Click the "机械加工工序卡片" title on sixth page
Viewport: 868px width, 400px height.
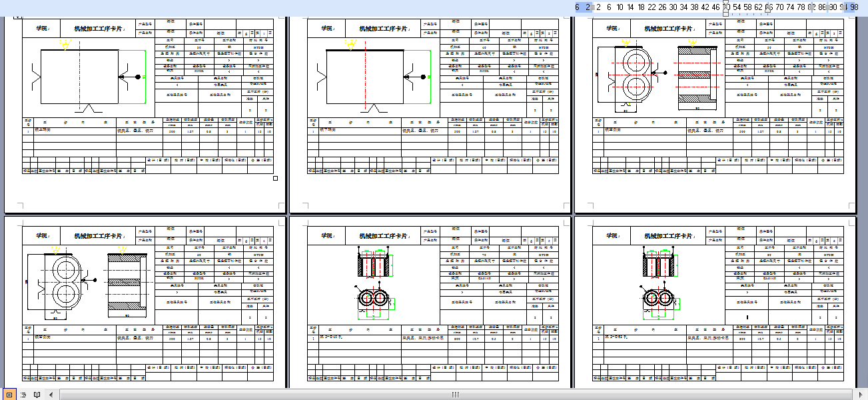667,236
